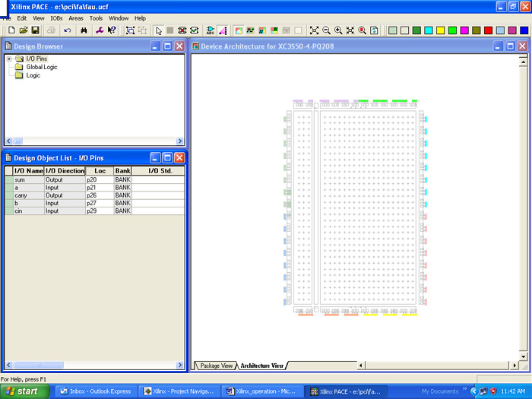The height and width of the screenshot is (399, 532).
Task: Click the pink triangle ruler icon
Action: (x=223, y=30)
